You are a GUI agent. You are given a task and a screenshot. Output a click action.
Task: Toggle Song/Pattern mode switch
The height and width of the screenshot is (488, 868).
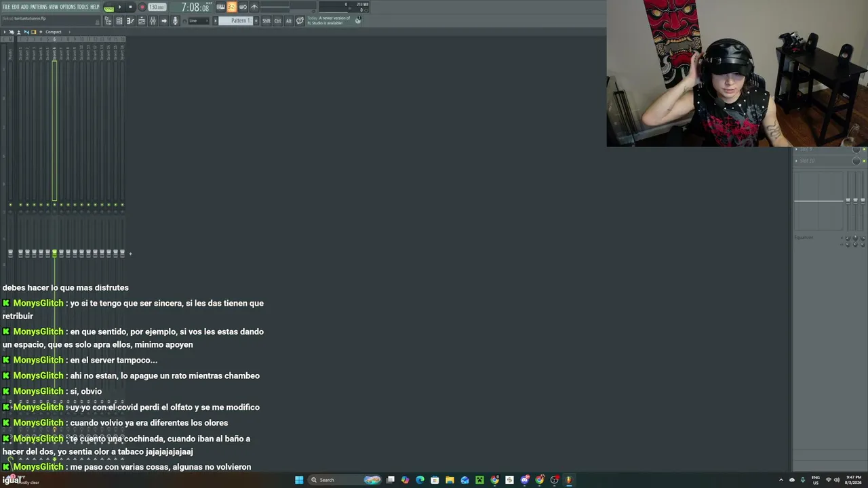[108, 7]
